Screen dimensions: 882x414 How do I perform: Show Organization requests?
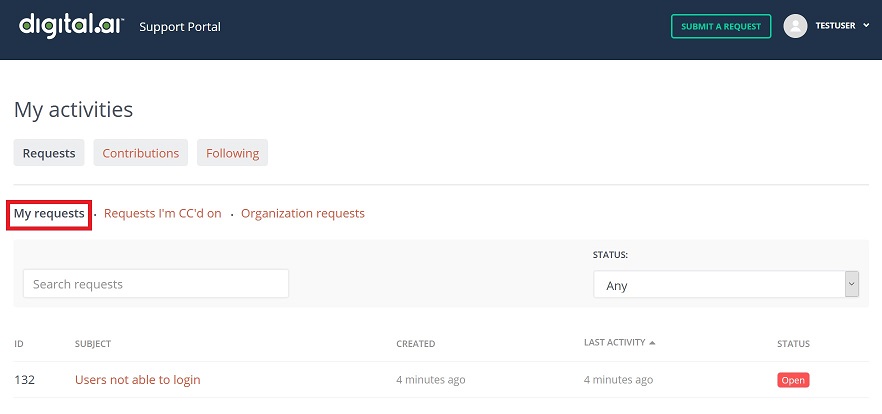pyautogui.click(x=302, y=213)
